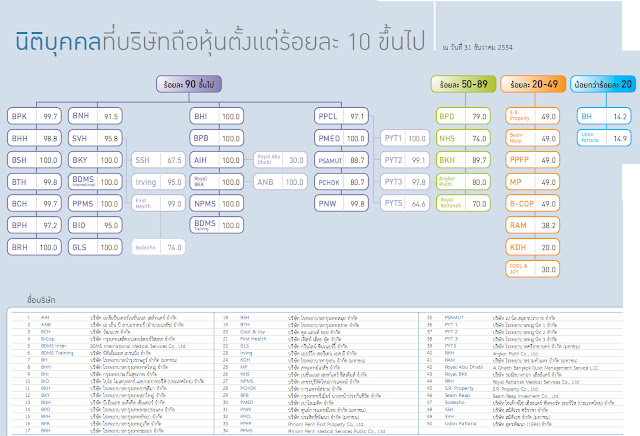Select the SVH 95.8 chart box
640x436 pixels.
pos(95,138)
